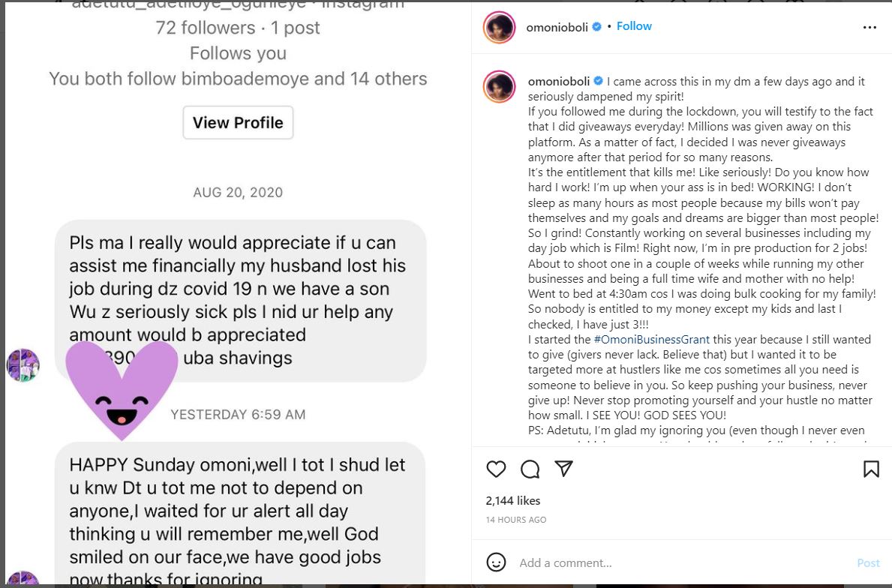Open the three-dot more options menu

tap(869, 27)
